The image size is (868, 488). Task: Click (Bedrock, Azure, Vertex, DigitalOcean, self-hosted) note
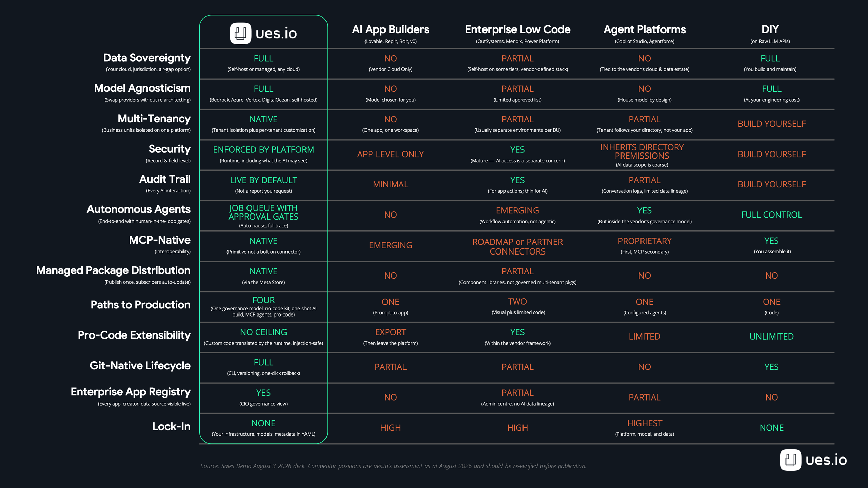coord(263,100)
